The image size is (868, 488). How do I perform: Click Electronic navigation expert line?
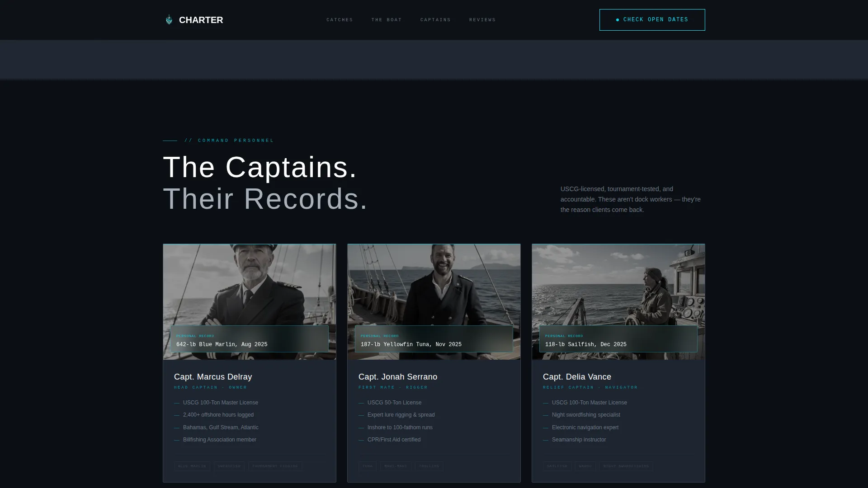tap(585, 427)
